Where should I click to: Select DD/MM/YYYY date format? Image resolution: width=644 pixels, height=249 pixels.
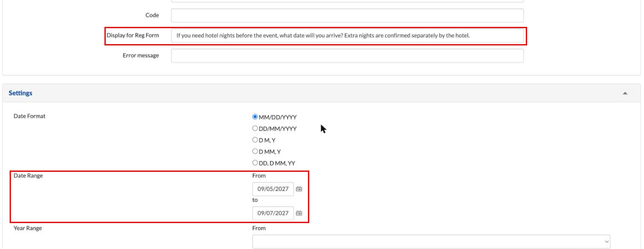point(255,128)
